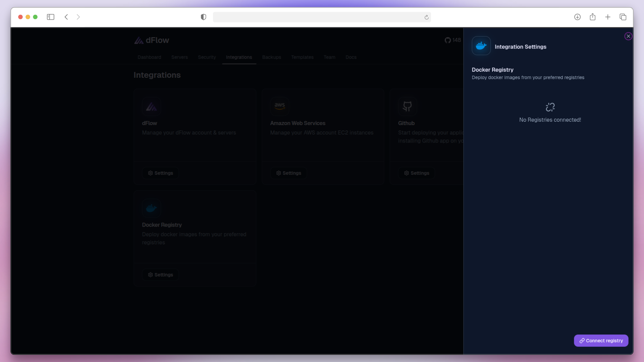Open the browser downloads icon

[x=577, y=17]
